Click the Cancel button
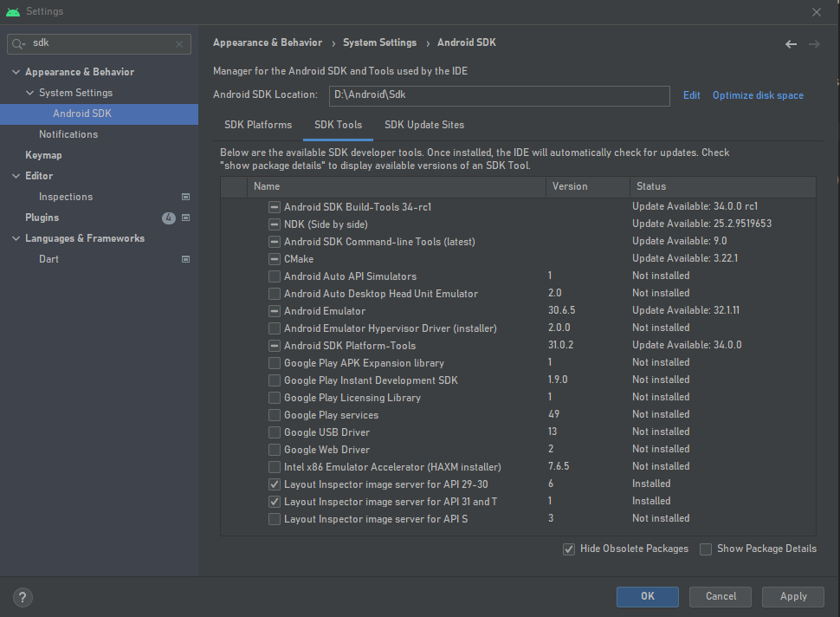840x617 pixels. click(720, 596)
